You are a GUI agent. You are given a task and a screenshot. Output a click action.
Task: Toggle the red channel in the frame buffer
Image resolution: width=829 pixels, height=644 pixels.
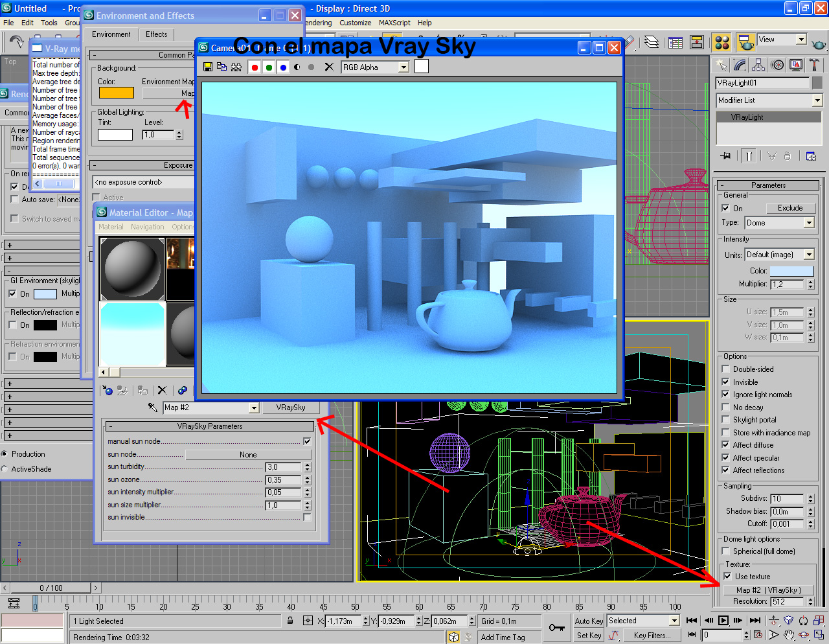click(x=254, y=66)
